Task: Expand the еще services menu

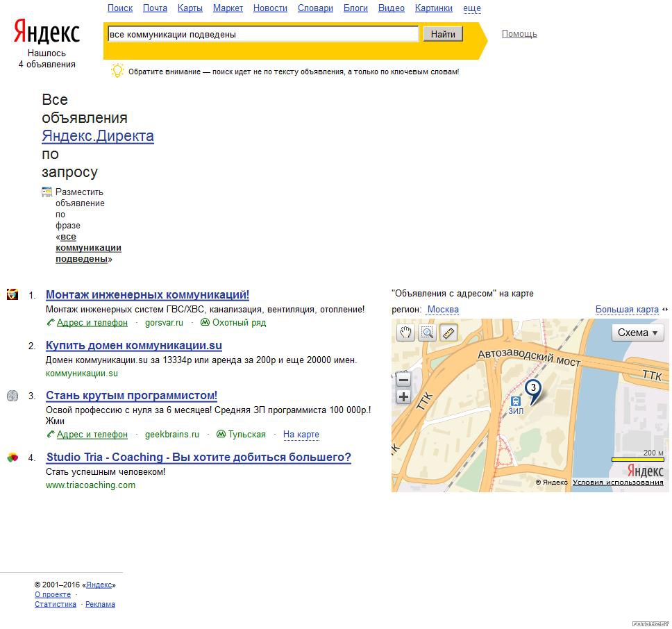Action: (472, 8)
